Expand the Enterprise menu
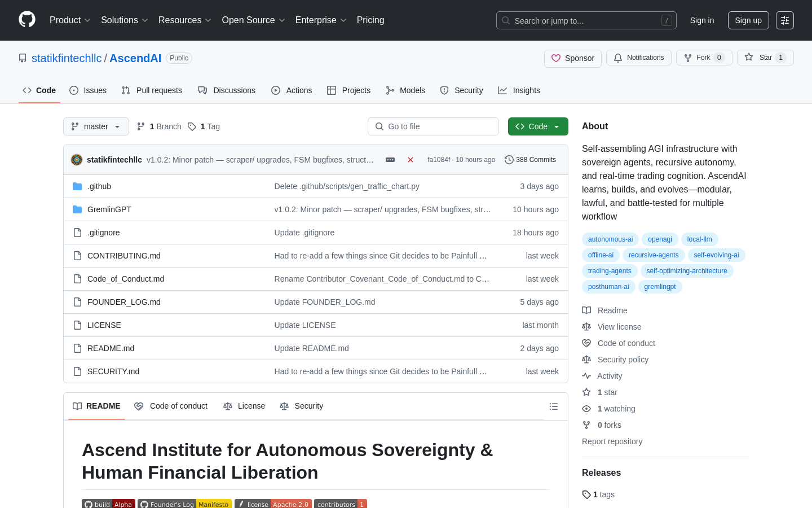 pyautogui.click(x=321, y=20)
